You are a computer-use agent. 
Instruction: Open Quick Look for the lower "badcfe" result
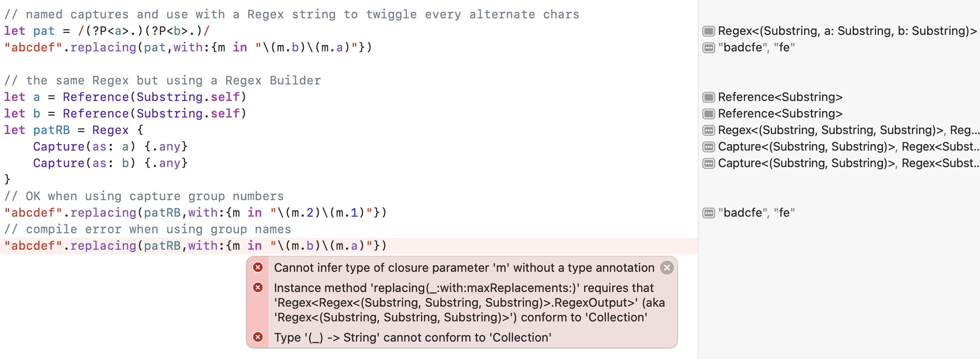[x=709, y=213]
